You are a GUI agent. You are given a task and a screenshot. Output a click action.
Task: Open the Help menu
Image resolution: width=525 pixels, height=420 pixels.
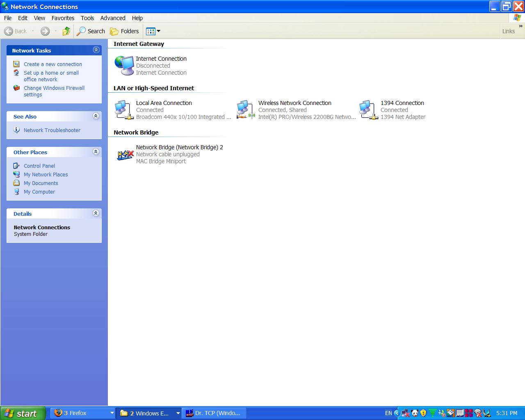(137, 18)
